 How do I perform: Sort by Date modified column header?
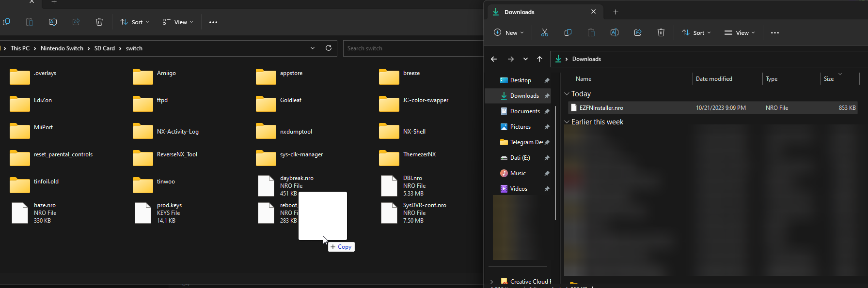pyautogui.click(x=714, y=79)
